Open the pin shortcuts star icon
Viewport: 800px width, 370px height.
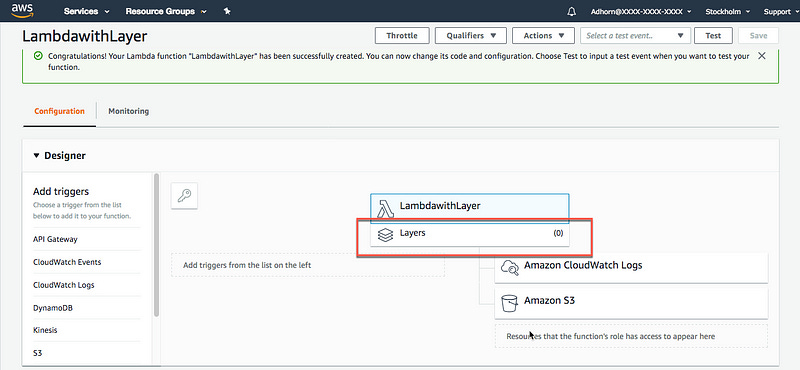[227, 11]
